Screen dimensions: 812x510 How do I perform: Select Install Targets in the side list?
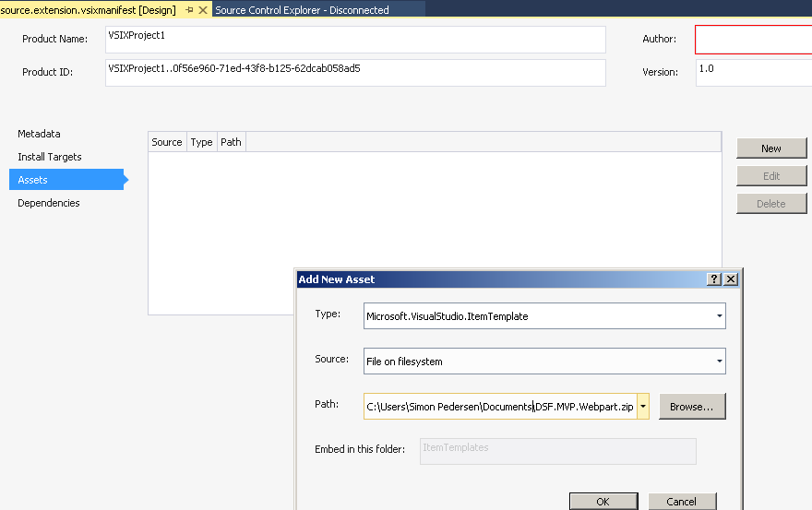50,157
